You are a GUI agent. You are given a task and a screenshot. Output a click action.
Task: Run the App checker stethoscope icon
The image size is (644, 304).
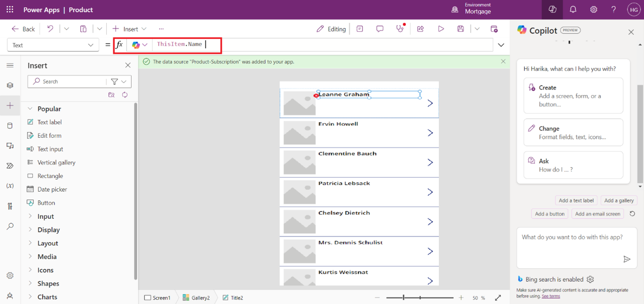tap(400, 29)
